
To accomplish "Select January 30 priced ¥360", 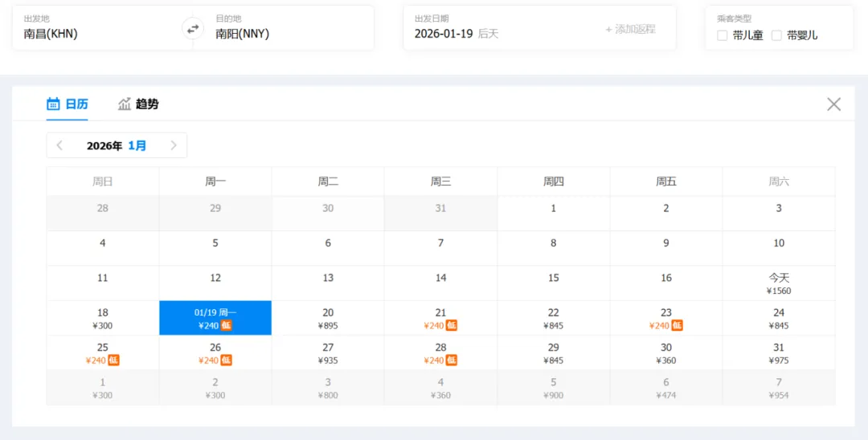I will pyautogui.click(x=666, y=353).
